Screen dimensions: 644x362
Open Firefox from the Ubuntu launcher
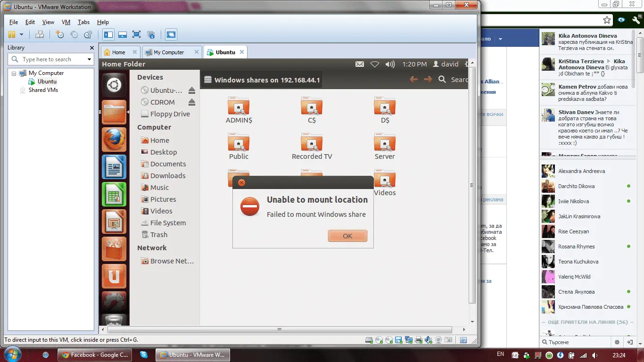point(114,140)
